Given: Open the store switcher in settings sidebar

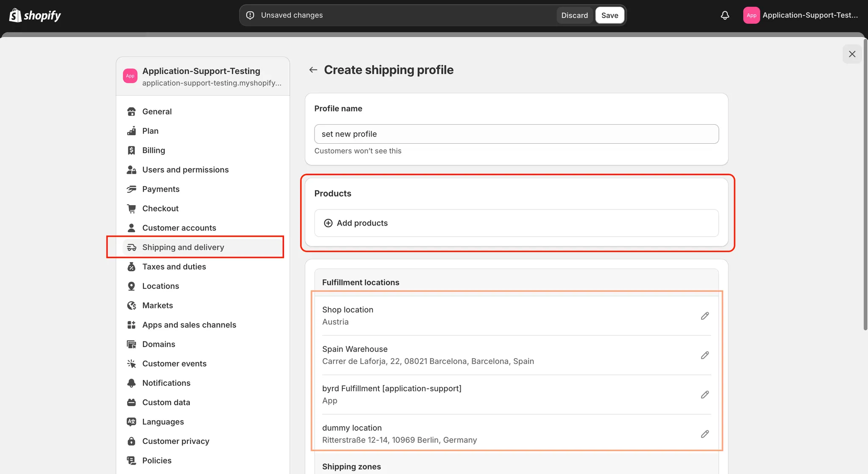Looking at the screenshot, I should coord(203,76).
